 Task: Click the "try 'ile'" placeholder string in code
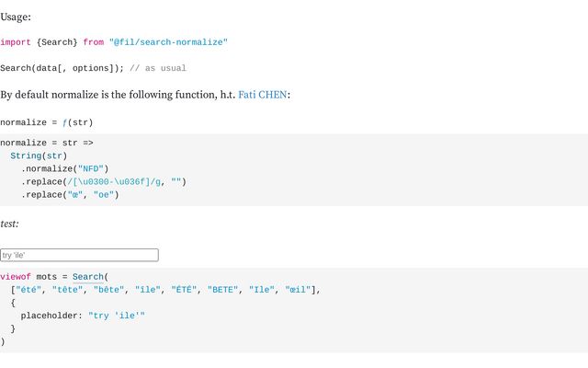point(117,316)
